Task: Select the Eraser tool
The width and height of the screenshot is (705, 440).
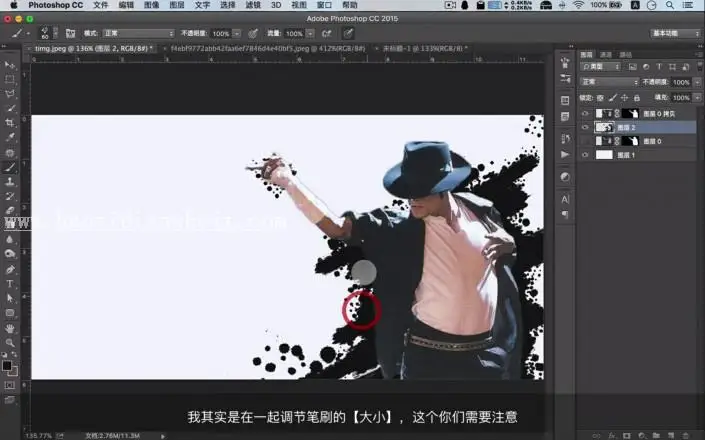Action: pyautogui.click(x=9, y=210)
